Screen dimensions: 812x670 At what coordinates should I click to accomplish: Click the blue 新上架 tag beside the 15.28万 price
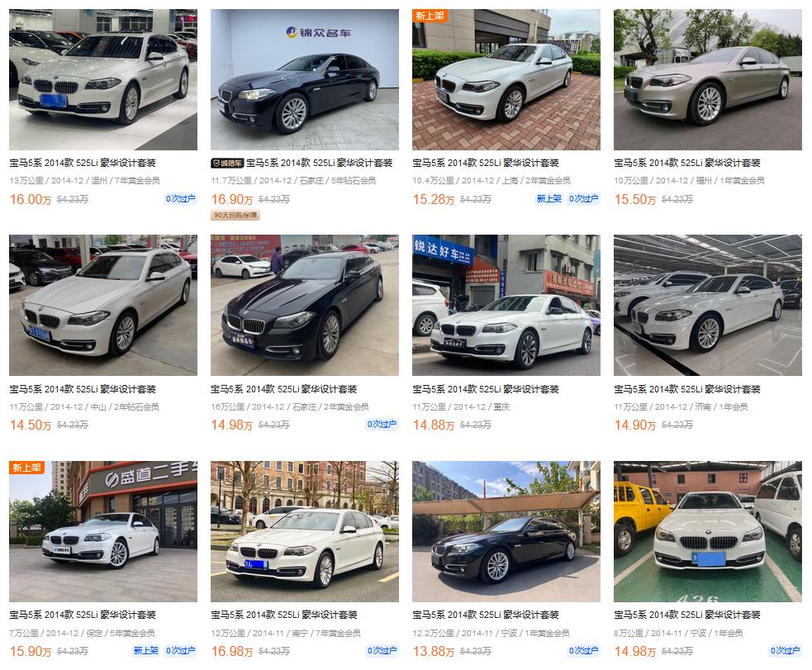549,199
